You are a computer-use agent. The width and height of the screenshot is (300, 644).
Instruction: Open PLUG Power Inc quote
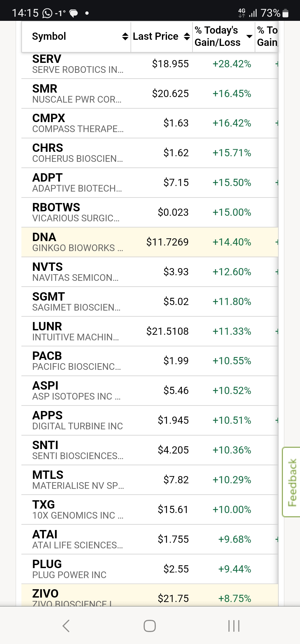69,569
